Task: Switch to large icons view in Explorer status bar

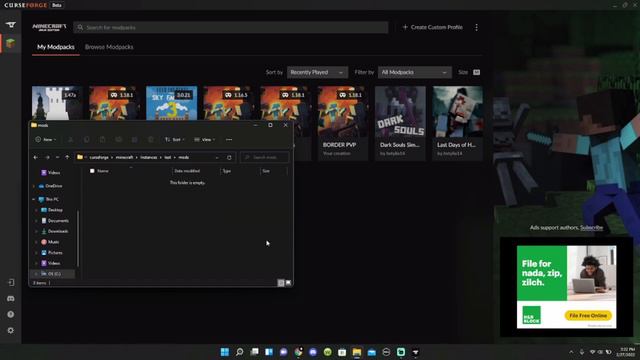Action: [288, 282]
